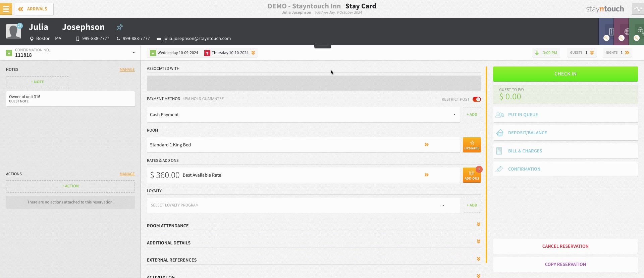
Task: Click the 3:00 PM arrival time button
Action: tap(546, 53)
